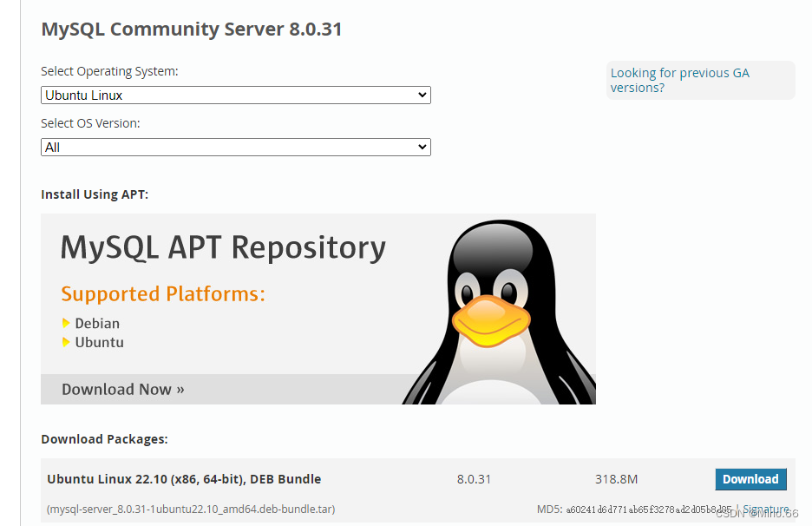812x526 pixels.
Task: Click the 8.0.31 version cell
Action: (474, 479)
